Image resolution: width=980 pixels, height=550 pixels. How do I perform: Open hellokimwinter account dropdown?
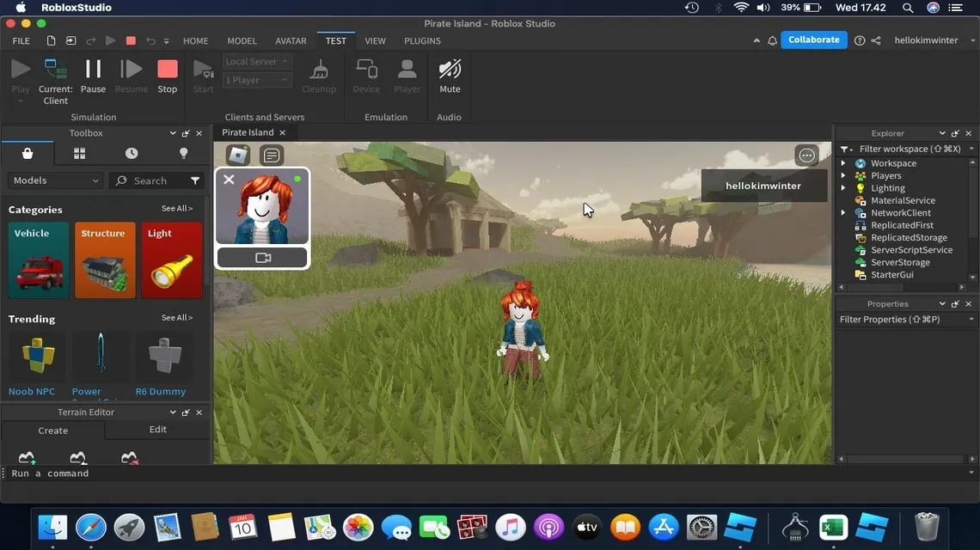(x=934, y=40)
